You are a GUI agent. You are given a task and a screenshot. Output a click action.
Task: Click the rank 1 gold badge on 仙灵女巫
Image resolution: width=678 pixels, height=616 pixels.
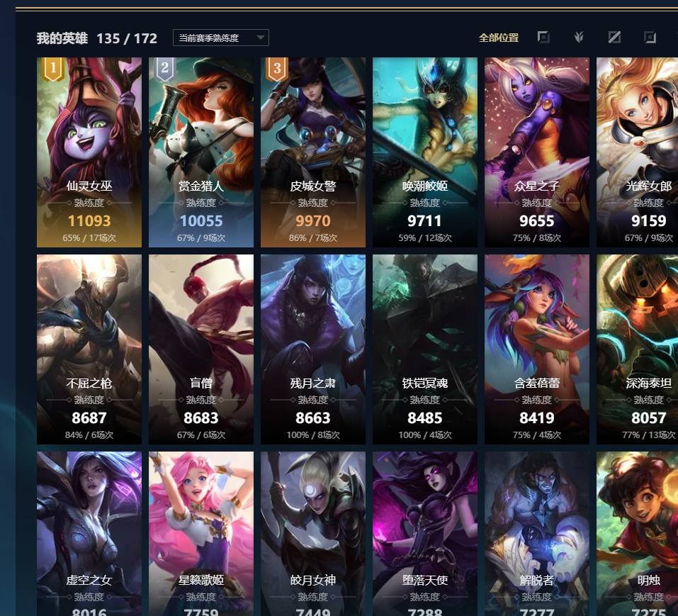[52, 68]
